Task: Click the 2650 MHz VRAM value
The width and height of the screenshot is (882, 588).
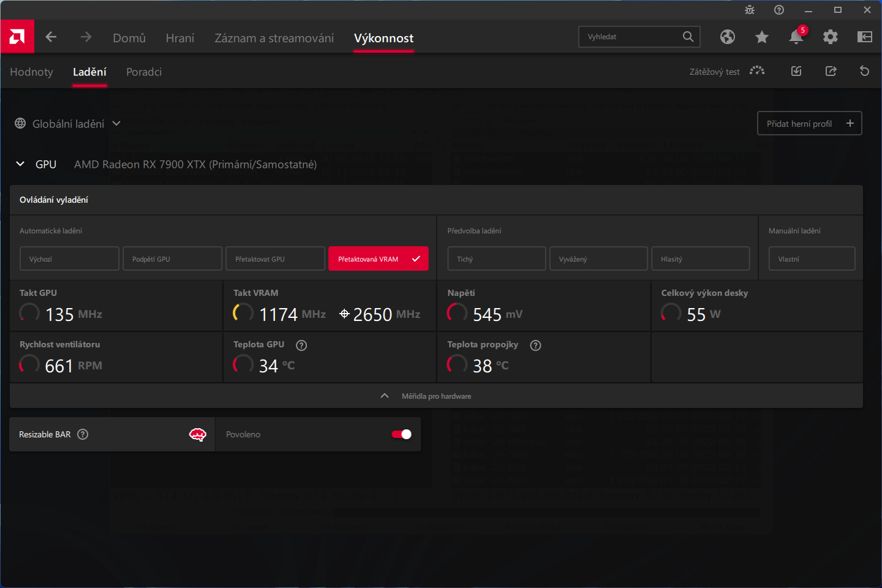Action: tap(386, 314)
